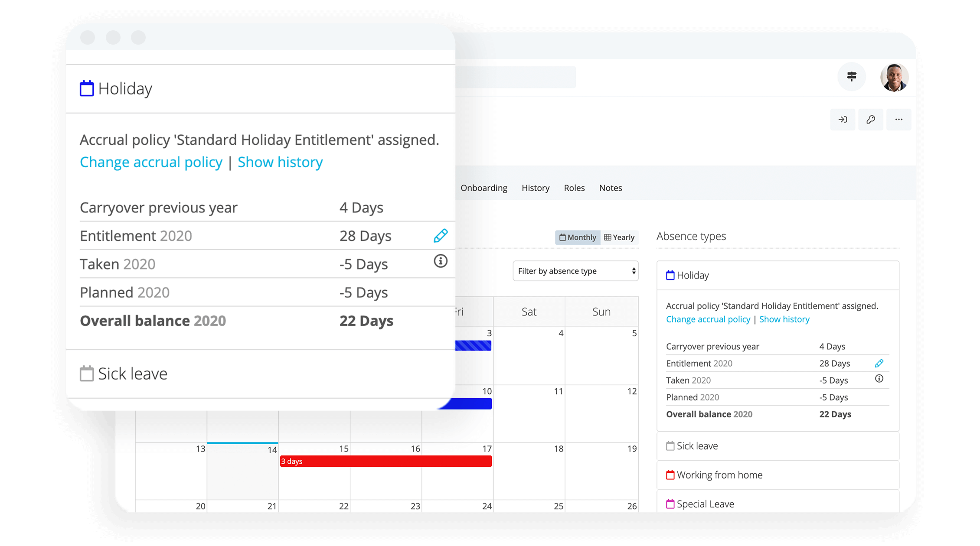Click Show history link
The image size is (980, 546).
tap(281, 161)
